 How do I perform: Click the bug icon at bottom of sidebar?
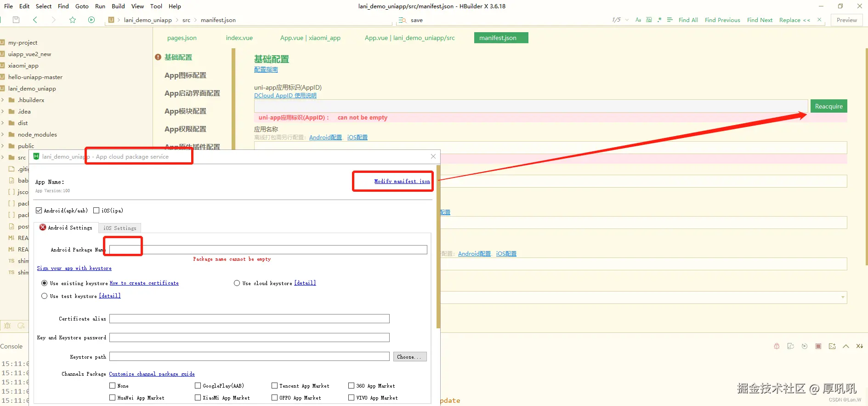tap(7, 326)
